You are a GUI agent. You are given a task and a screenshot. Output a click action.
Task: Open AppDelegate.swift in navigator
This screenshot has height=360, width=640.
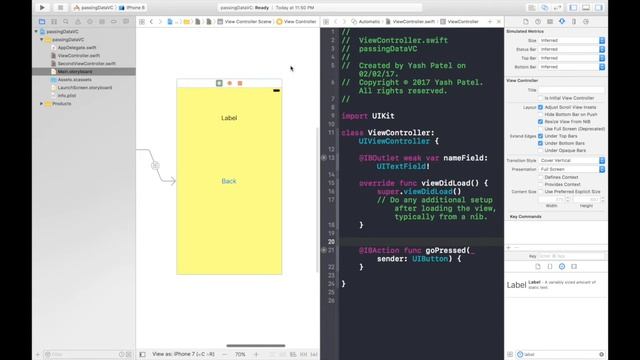click(x=77, y=48)
